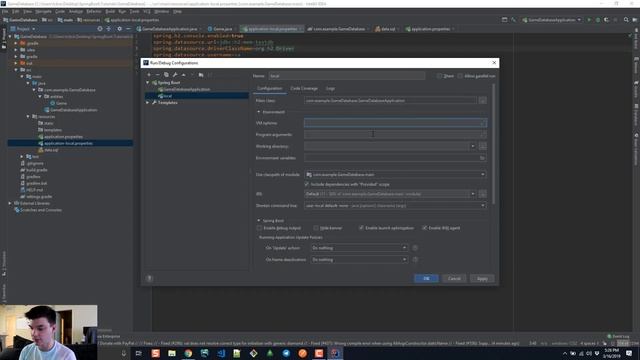The height and width of the screenshot is (360, 640).
Task: Browse for main class button
Action: tap(482, 100)
